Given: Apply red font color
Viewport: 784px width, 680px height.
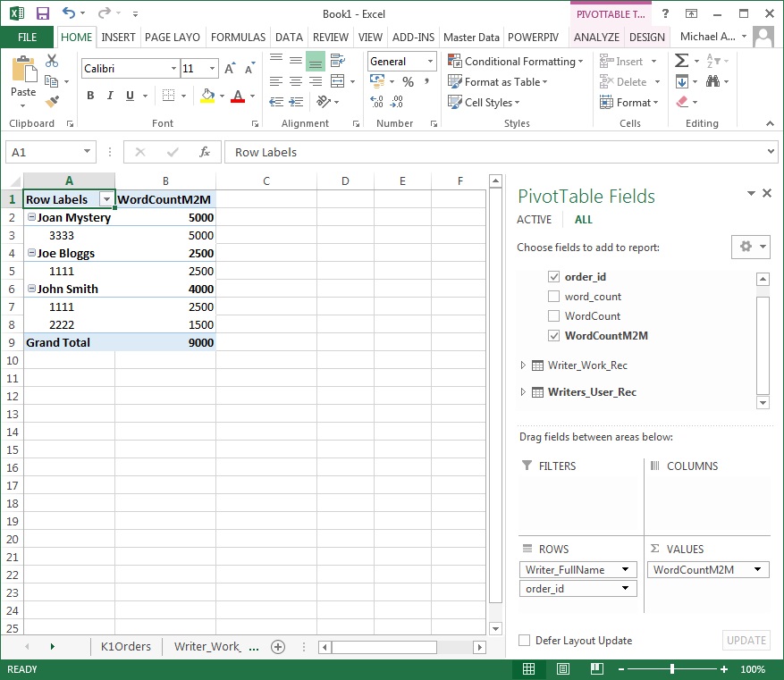Looking at the screenshot, I should tap(238, 96).
